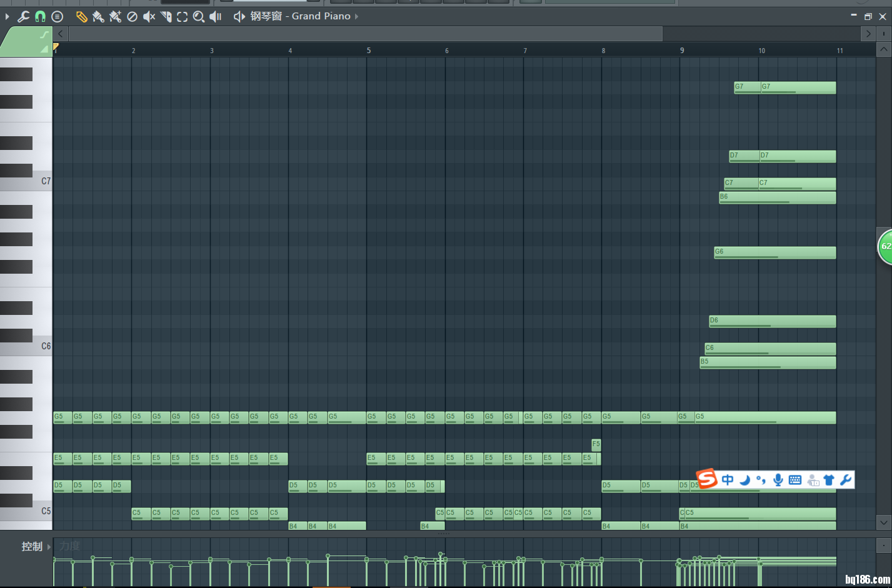Click the vertical scroll down arrow
Screen dimensions: 892x588
tap(884, 522)
